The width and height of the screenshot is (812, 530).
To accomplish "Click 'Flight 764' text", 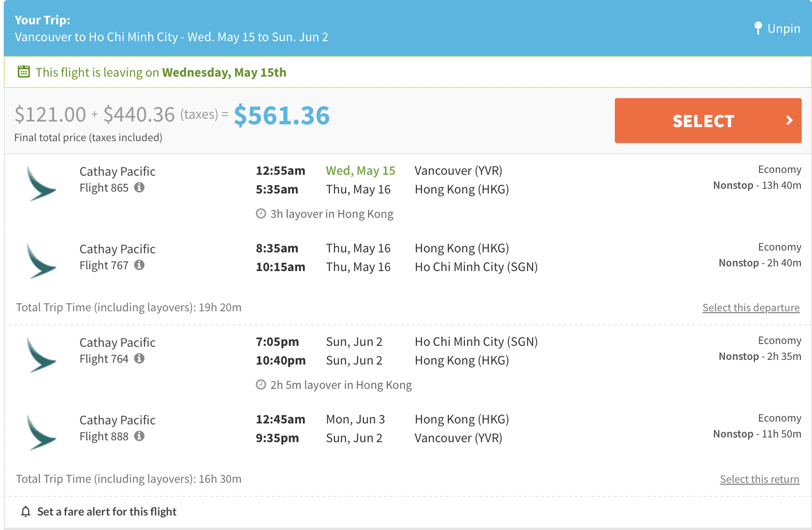I will [104, 359].
